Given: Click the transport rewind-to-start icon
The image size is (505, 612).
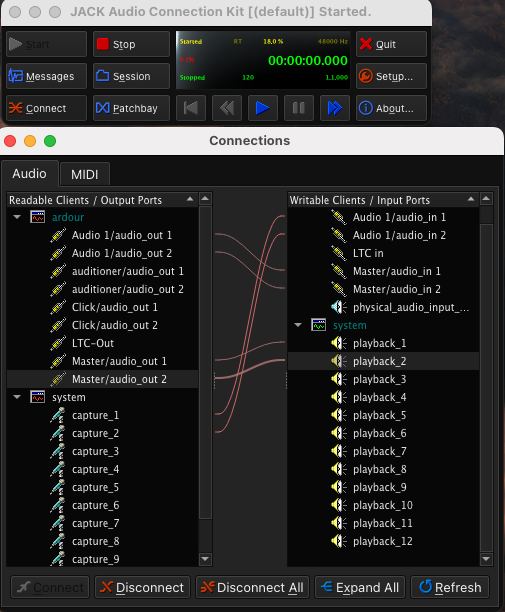Looking at the screenshot, I should click(x=191, y=108).
